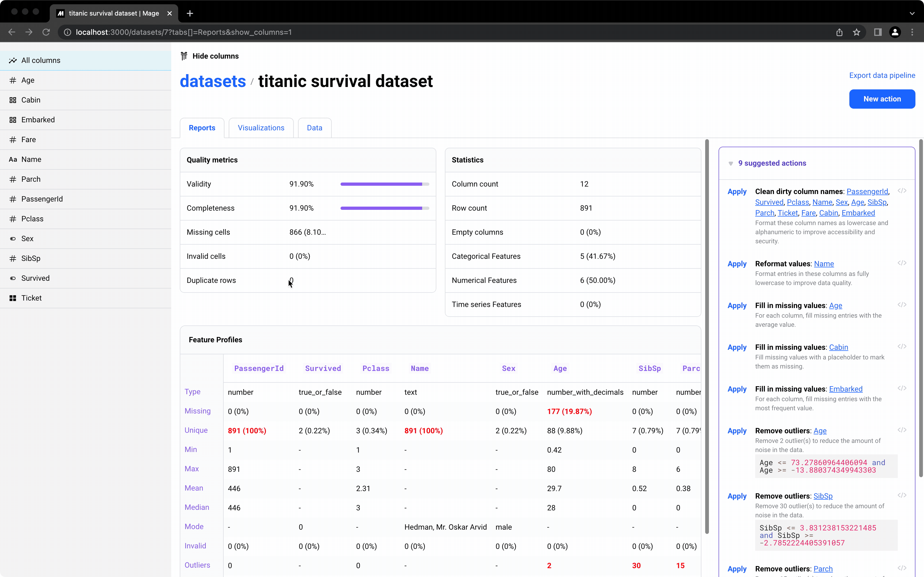Open Chrome's three-dot menu
The height and width of the screenshot is (577, 924).
point(912,32)
